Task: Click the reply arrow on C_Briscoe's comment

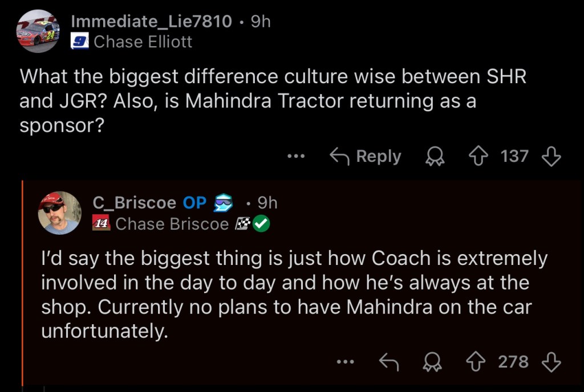Action: tap(389, 361)
